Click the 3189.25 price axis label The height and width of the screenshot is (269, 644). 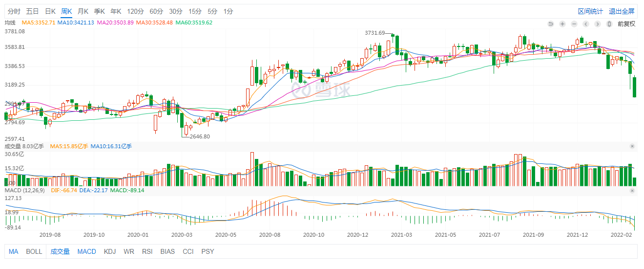pyautogui.click(x=15, y=85)
